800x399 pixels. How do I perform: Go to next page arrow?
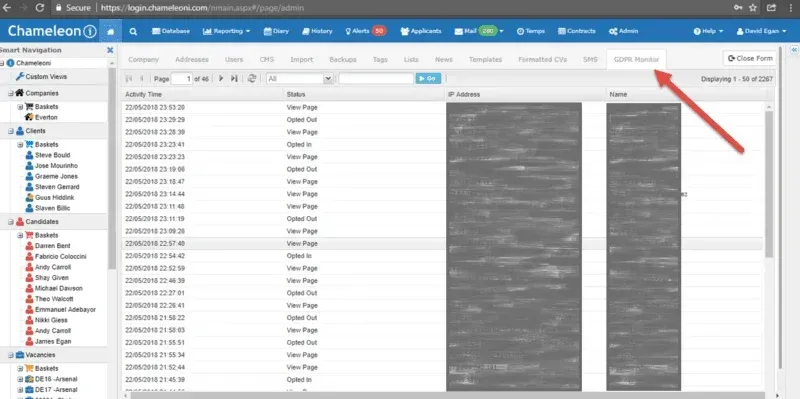221,79
